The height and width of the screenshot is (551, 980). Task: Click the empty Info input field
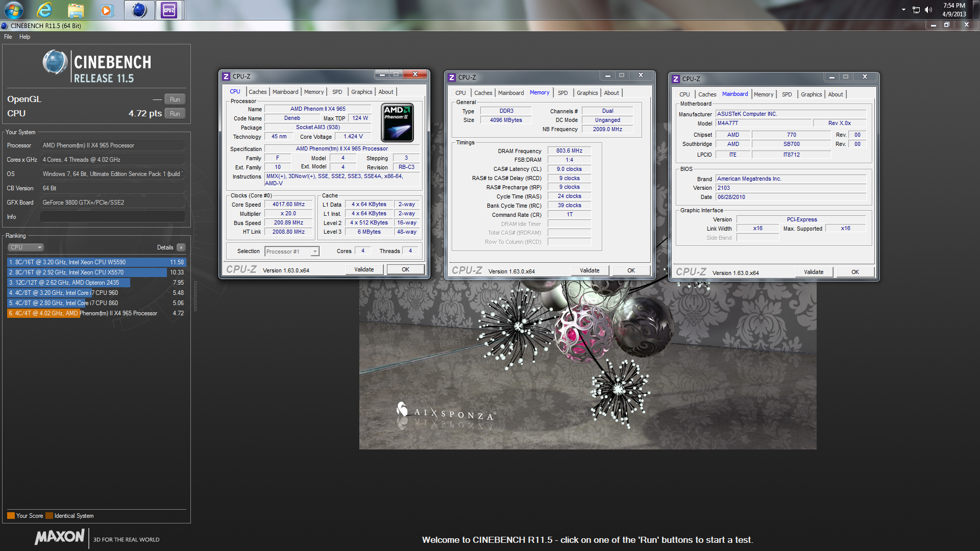112,217
